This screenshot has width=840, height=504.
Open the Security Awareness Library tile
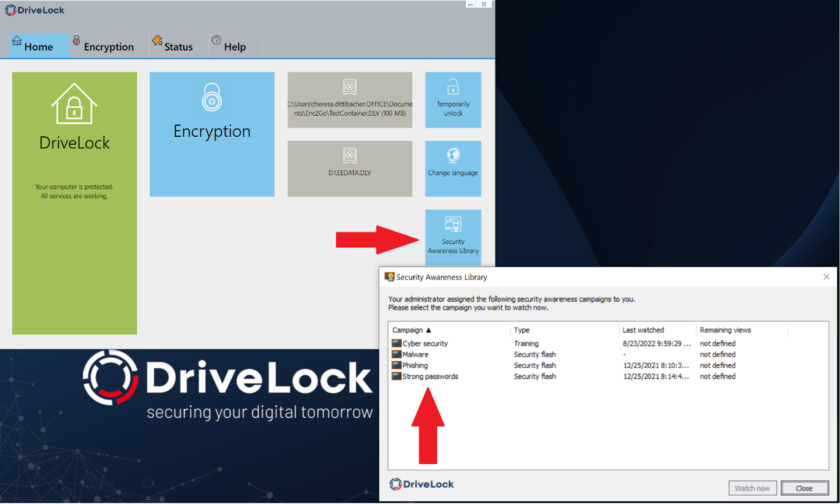[453, 237]
